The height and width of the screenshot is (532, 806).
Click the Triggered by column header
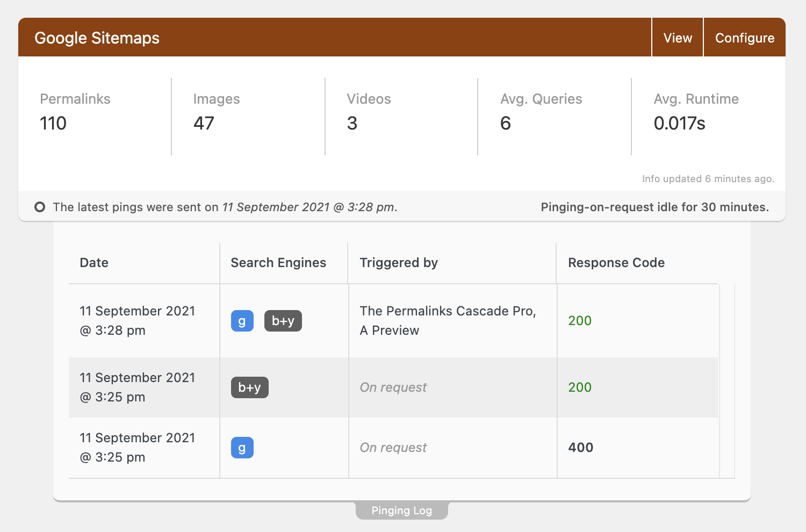click(x=399, y=263)
